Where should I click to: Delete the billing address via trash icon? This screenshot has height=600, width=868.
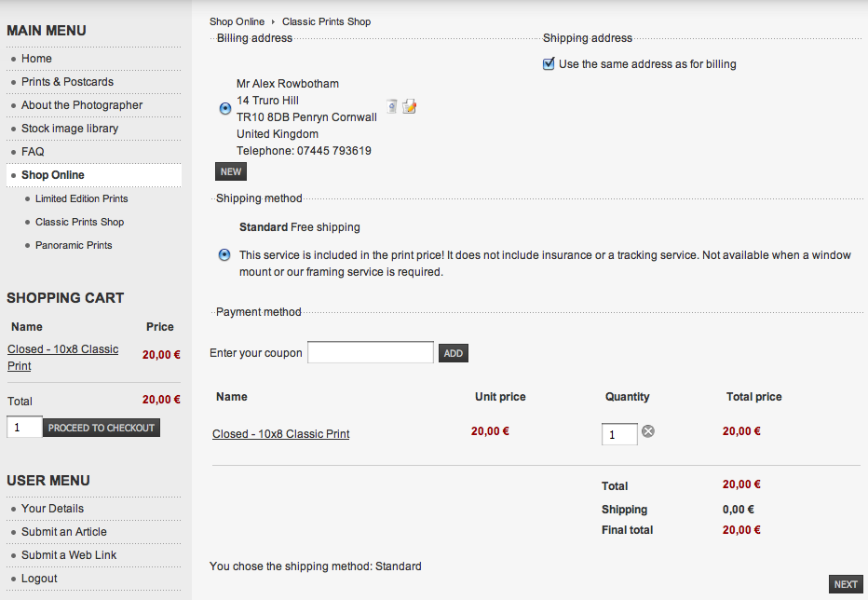392,106
